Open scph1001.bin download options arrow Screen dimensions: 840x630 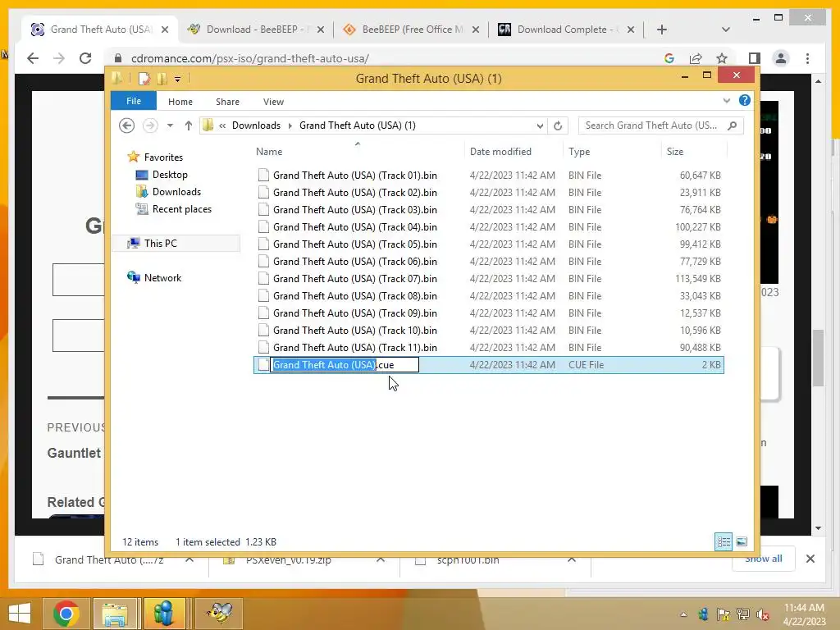tap(572, 559)
